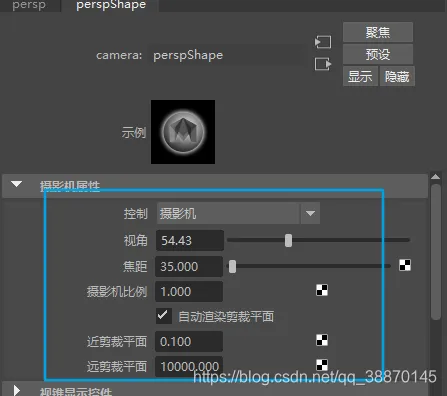Screen dimensions: 447x396
Task: Click the 焦距 value field 35.000
Action: tap(189, 266)
